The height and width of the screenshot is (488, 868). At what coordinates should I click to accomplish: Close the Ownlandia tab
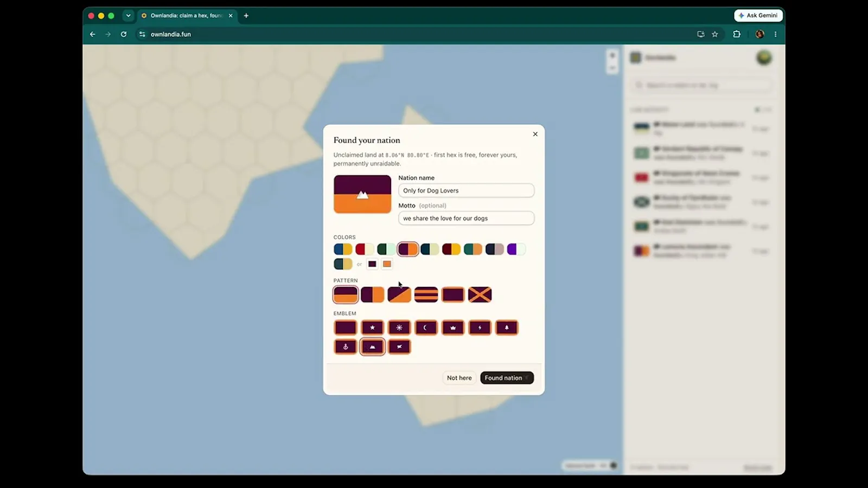(231, 16)
